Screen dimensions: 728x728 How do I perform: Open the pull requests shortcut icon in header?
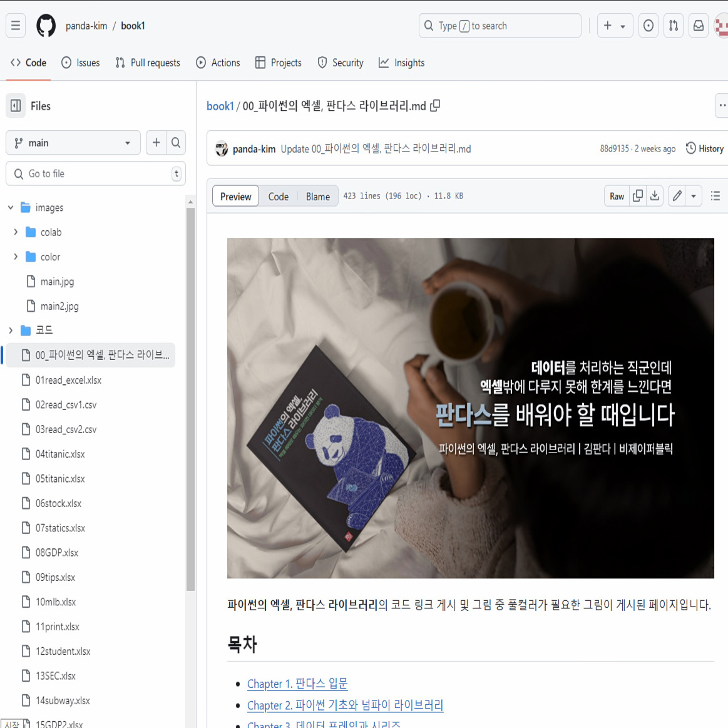(x=673, y=26)
